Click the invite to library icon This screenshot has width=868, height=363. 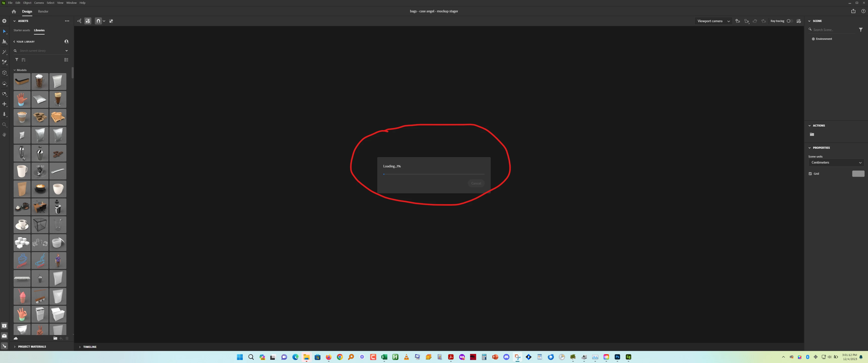coord(66,41)
